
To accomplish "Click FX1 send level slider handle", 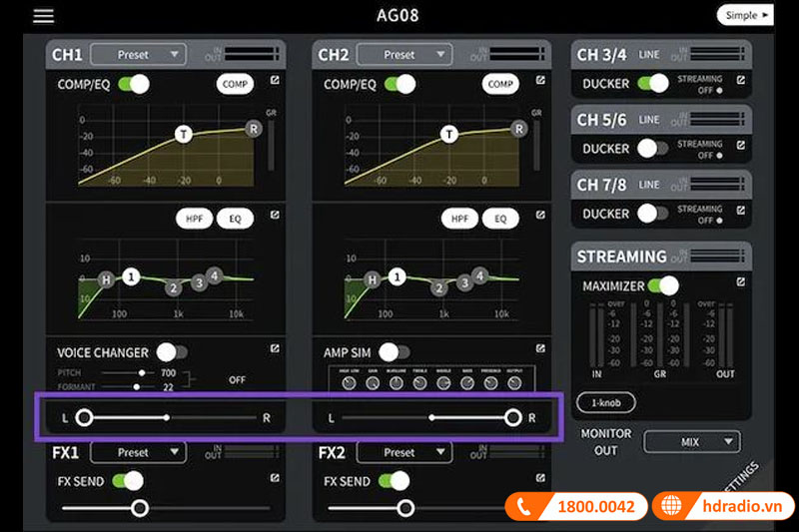I will click(140, 508).
